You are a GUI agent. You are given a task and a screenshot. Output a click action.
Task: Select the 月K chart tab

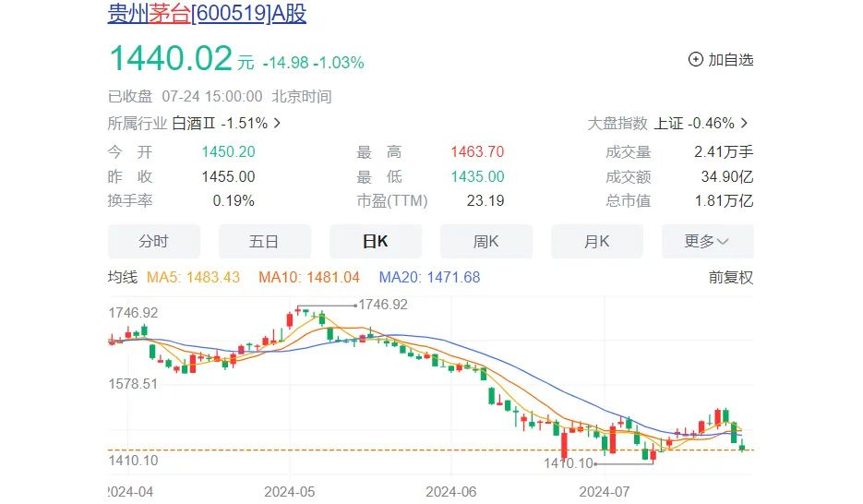pos(596,242)
